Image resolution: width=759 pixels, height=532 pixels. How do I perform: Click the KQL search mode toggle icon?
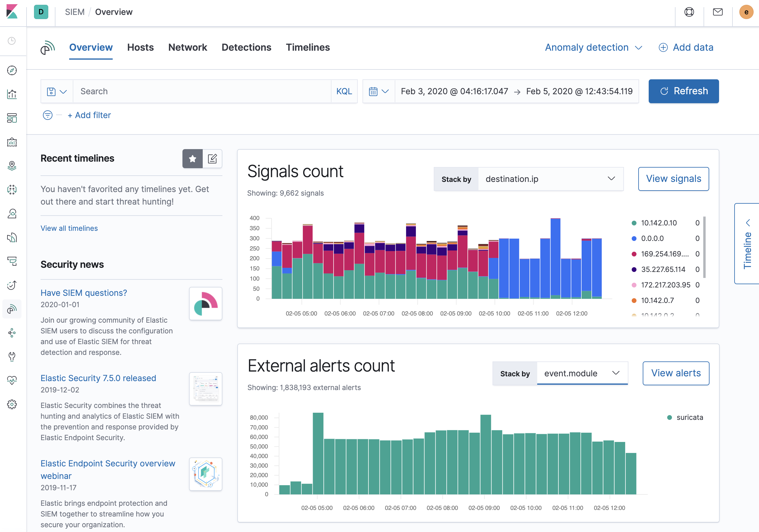coord(344,91)
